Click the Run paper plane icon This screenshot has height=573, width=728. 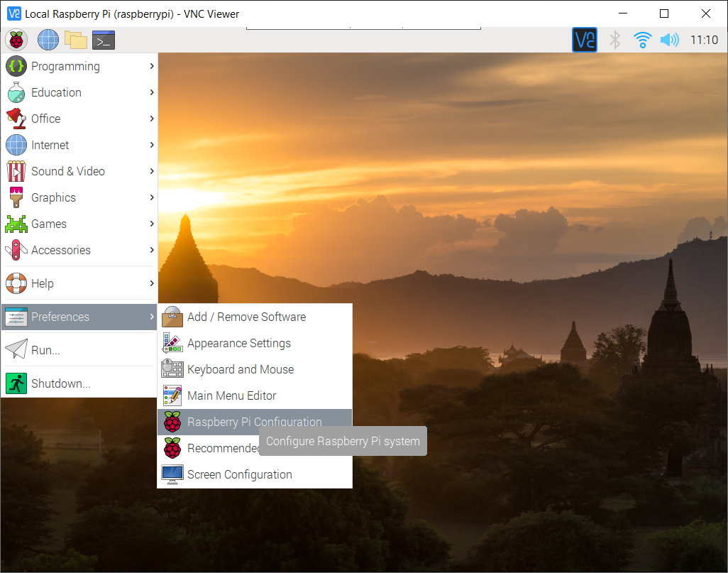(16, 349)
